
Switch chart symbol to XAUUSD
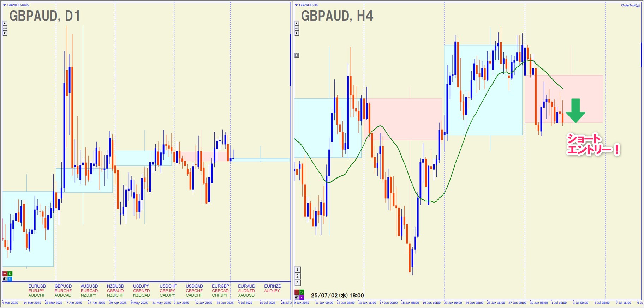(x=246, y=295)
